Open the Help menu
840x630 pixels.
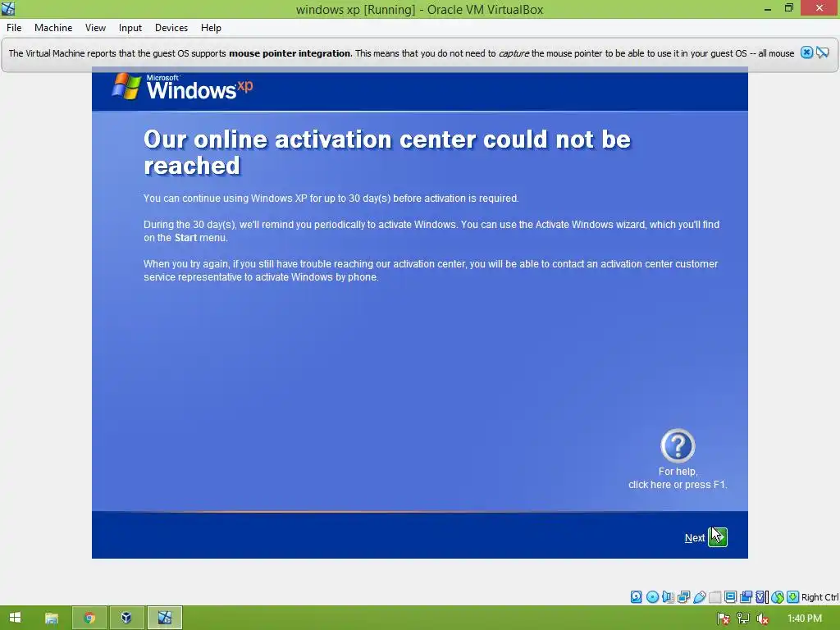[x=211, y=28]
